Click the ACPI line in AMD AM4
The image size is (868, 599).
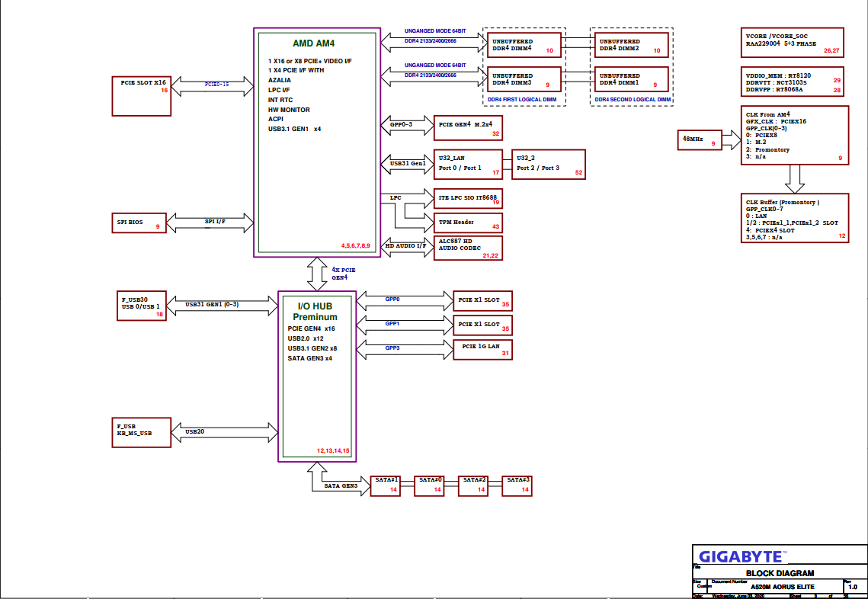(276, 119)
